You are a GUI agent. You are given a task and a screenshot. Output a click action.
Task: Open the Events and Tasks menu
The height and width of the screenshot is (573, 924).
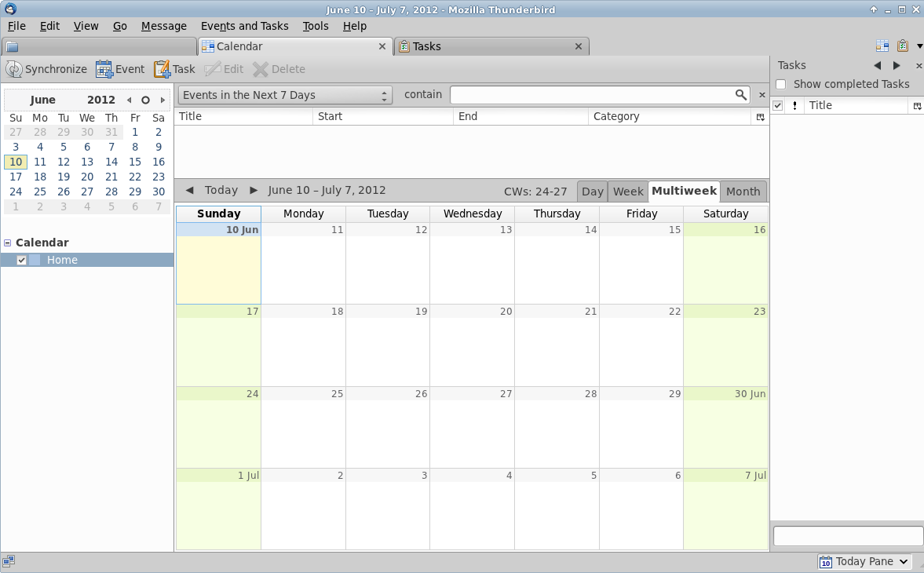(x=245, y=26)
